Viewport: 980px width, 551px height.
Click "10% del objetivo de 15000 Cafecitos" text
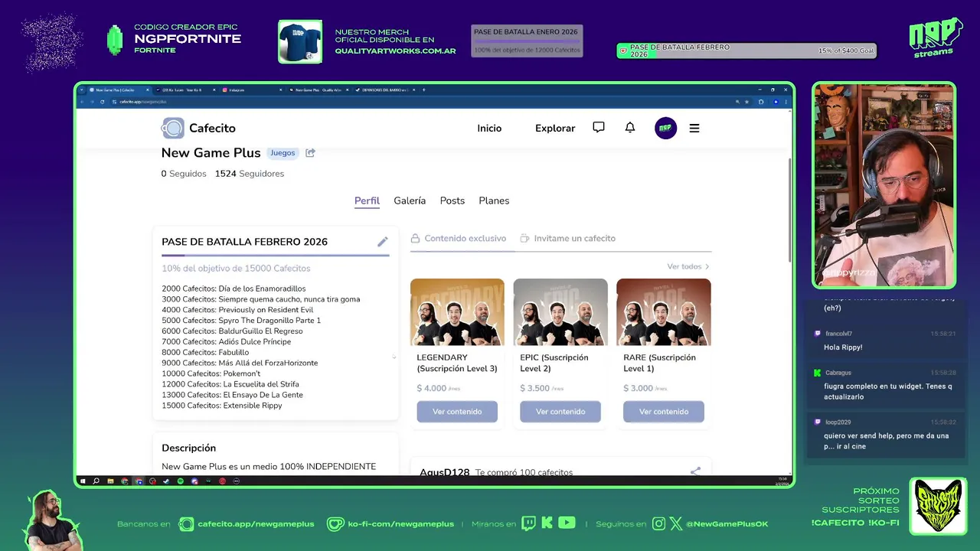(236, 269)
